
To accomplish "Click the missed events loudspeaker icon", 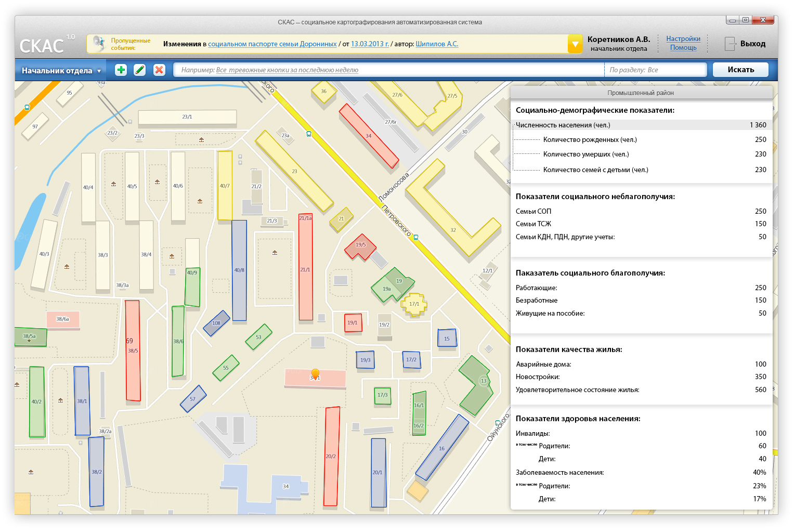I will click(98, 44).
